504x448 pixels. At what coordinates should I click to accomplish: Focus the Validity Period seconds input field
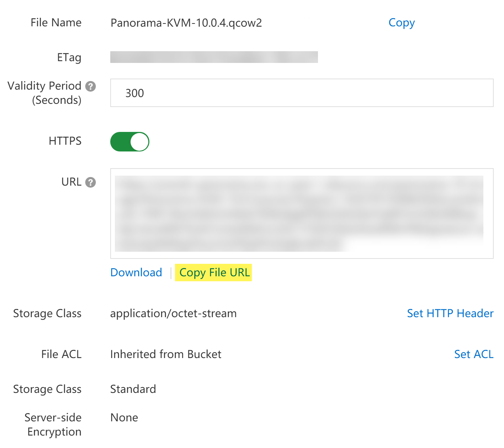[302, 93]
